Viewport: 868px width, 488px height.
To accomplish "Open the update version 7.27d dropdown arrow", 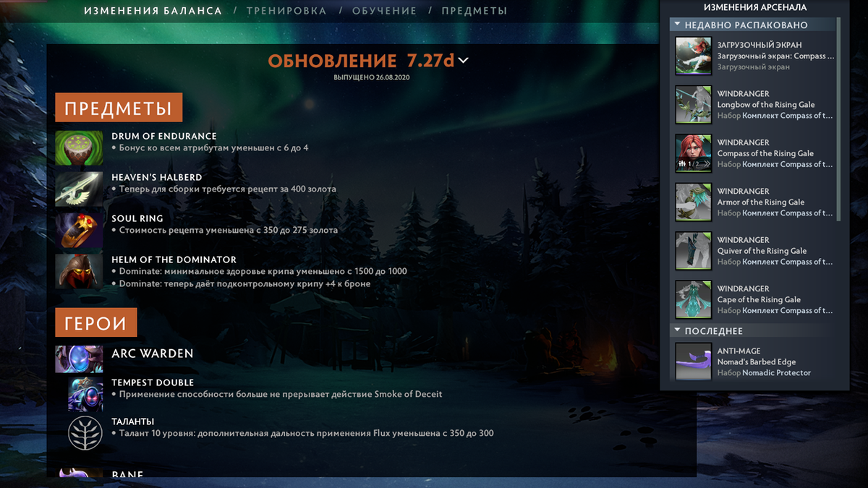I will tap(464, 61).
